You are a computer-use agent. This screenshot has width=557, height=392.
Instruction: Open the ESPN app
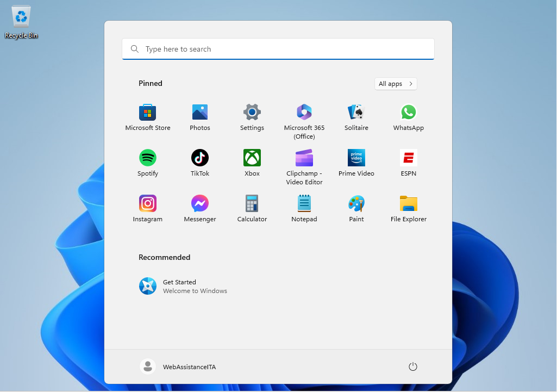[x=409, y=163]
